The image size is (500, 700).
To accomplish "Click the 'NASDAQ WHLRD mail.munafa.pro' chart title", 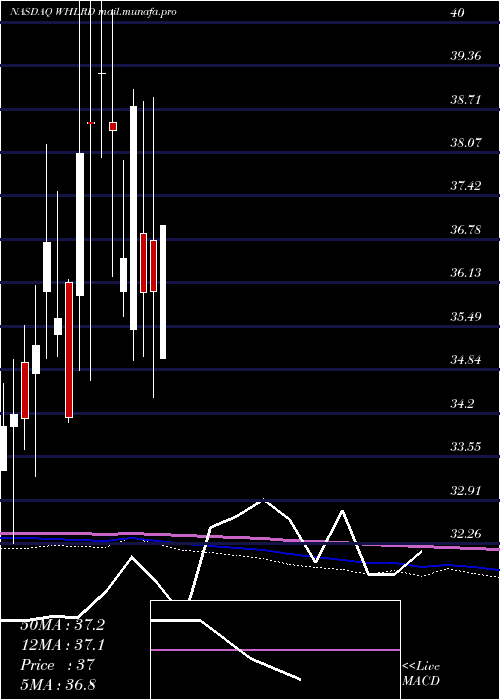I will tap(93, 12).
